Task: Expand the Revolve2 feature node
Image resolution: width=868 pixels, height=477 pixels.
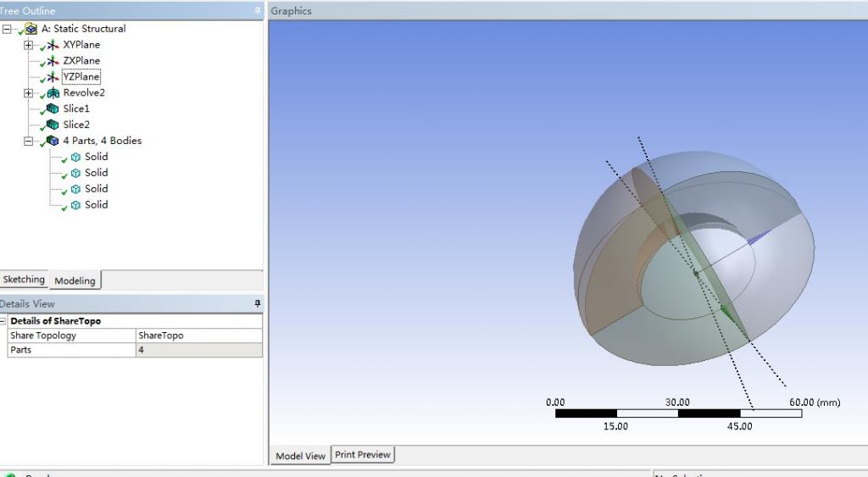Action: click(x=28, y=93)
